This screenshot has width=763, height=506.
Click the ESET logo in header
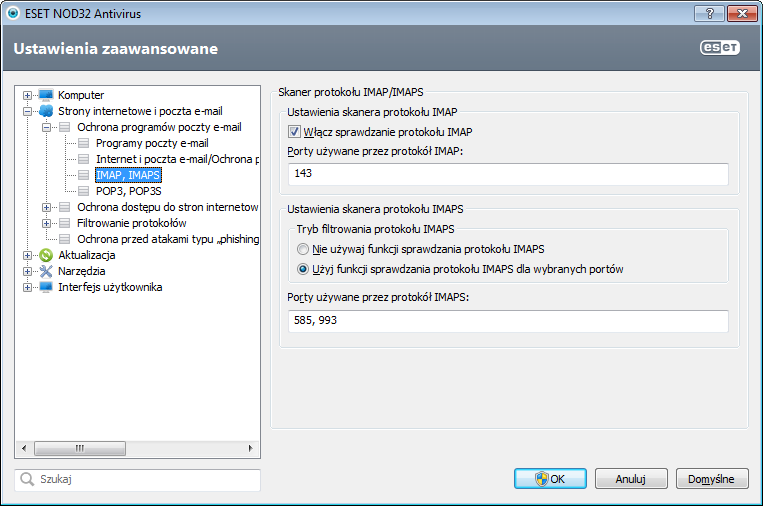click(720, 47)
